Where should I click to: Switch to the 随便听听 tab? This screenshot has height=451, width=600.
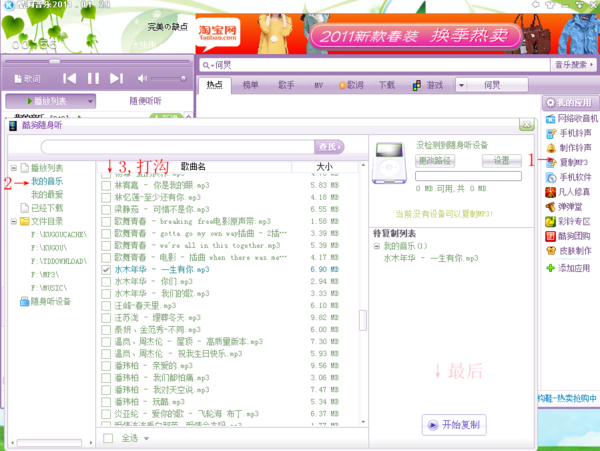tap(145, 101)
